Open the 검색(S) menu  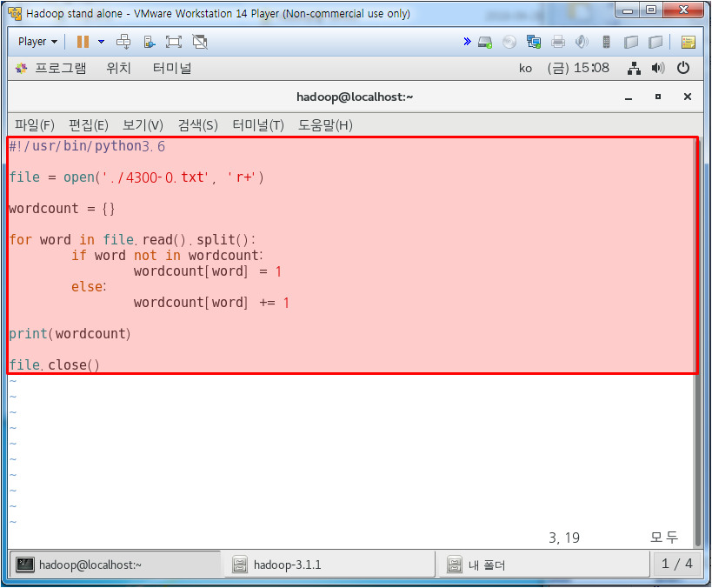(197, 125)
